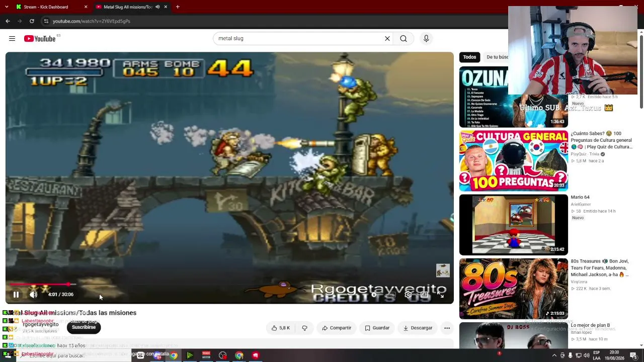Expand the tab search dropdown arrow
This screenshot has height=362, width=644.
(7, 7)
